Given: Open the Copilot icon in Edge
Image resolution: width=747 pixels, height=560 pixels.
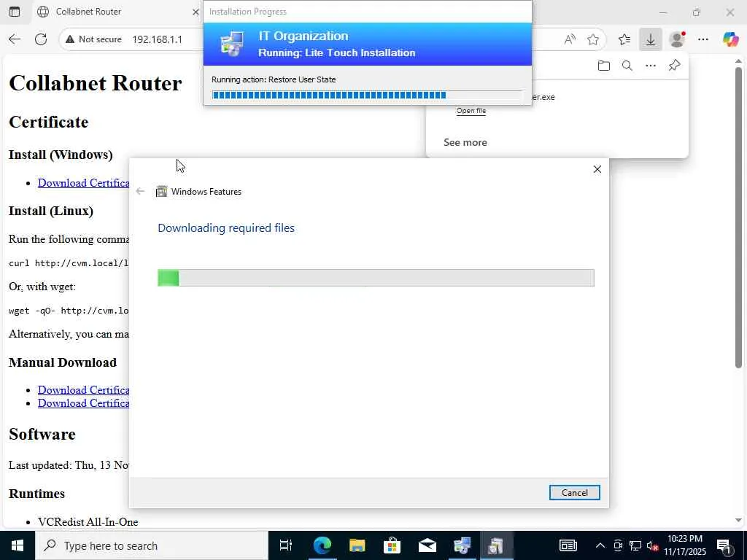Looking at the screenshot, I should point(729,39).
